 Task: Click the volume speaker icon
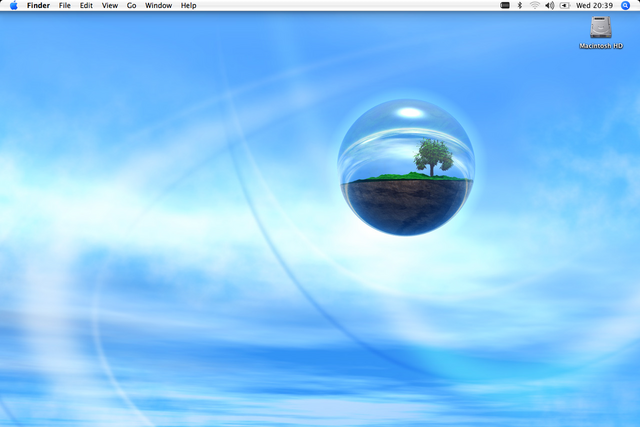click(x=550, y=6)
